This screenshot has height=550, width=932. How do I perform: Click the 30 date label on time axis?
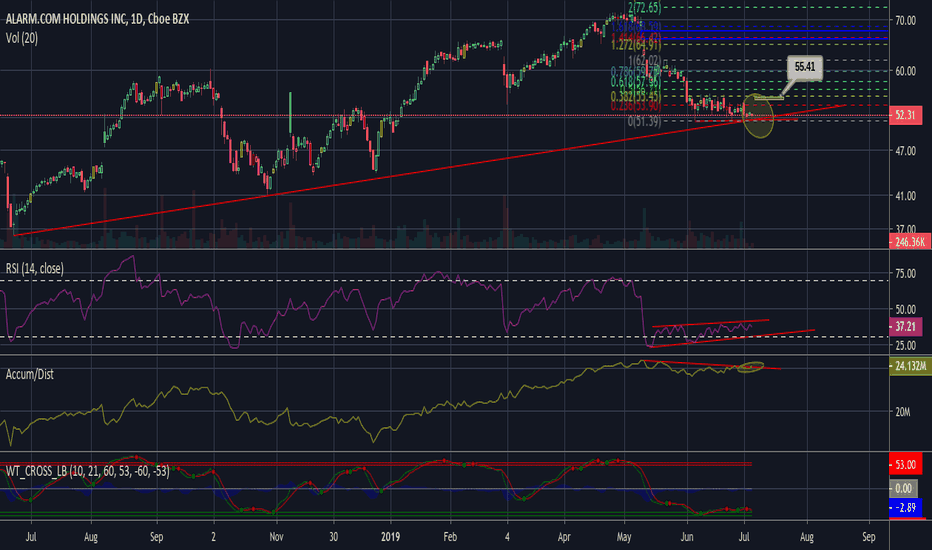(x=333, y=537)
